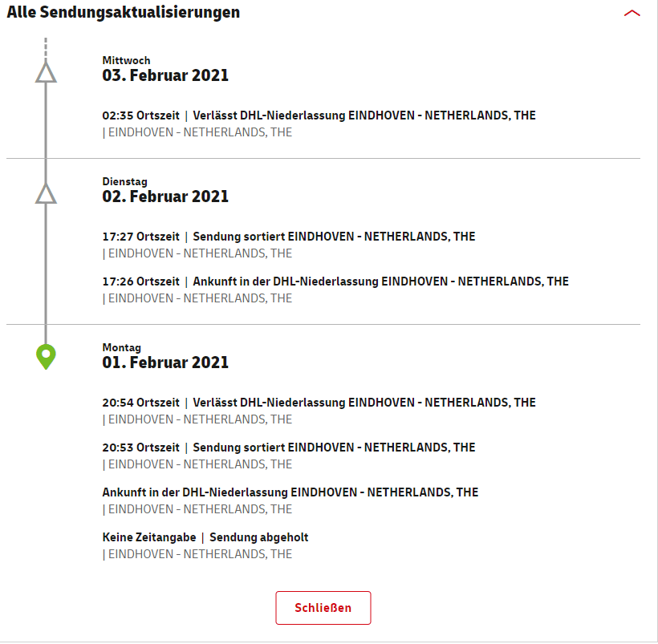Click the 02:35 Verlässt DHL-Niederlassung entry

click(319, 124)
